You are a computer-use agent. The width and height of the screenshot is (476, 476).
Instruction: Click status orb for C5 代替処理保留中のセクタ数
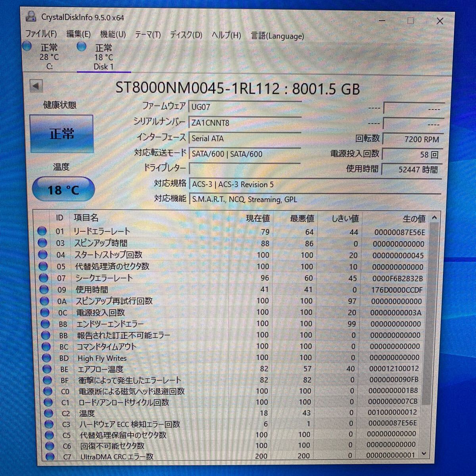49,435
